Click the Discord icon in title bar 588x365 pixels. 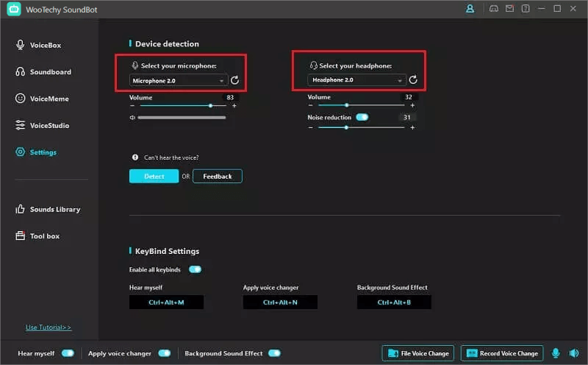494,9
